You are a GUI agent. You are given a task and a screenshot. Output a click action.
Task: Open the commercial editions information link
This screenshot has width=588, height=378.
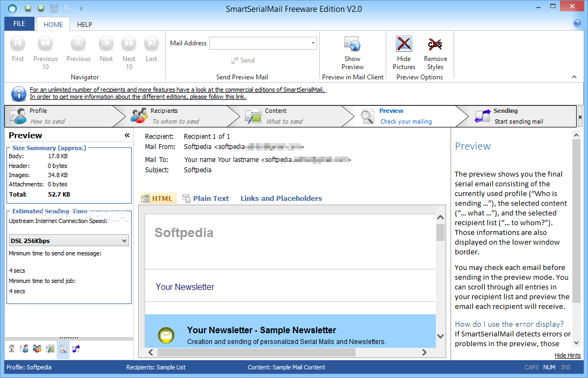click(x=178, y=90)
